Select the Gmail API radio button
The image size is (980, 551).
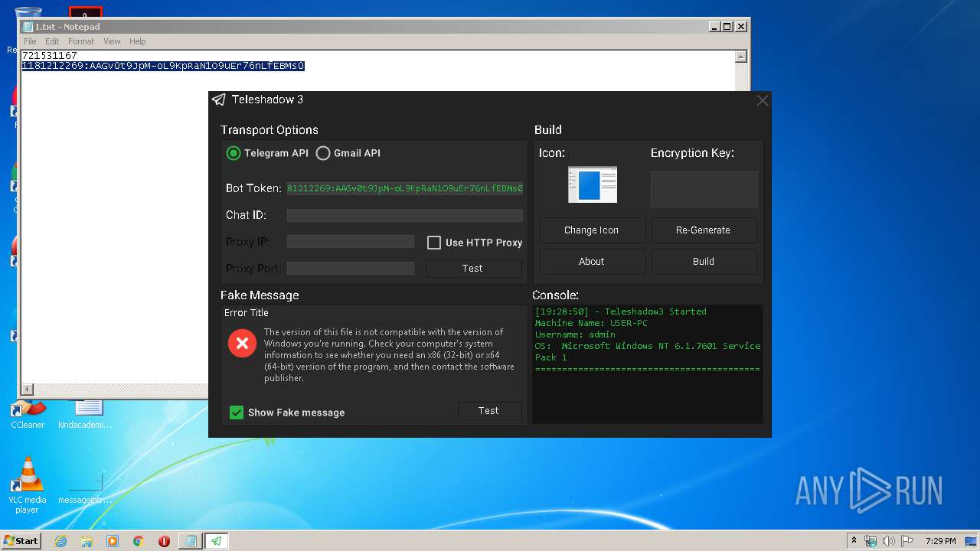coord(323,153)
